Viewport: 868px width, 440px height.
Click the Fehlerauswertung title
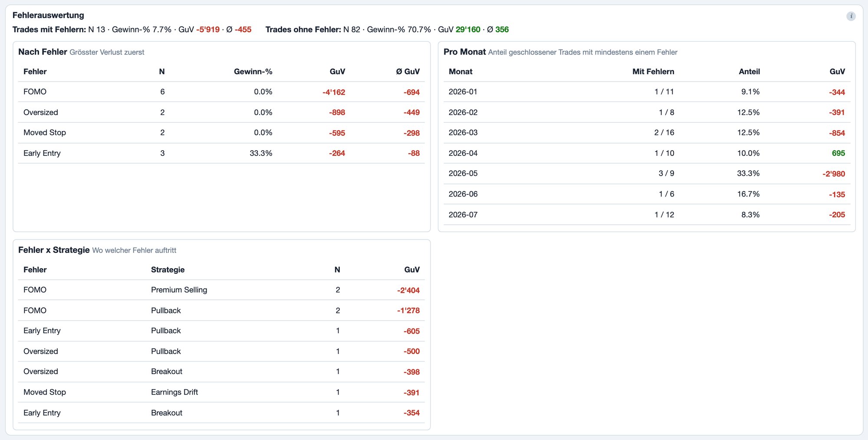(48, 15)
